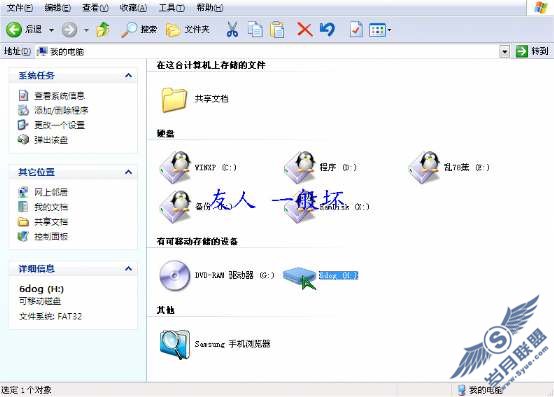Click the 网上邻居 network icon
The height and width of the screenshot is (397, 554).
(23, 192)
